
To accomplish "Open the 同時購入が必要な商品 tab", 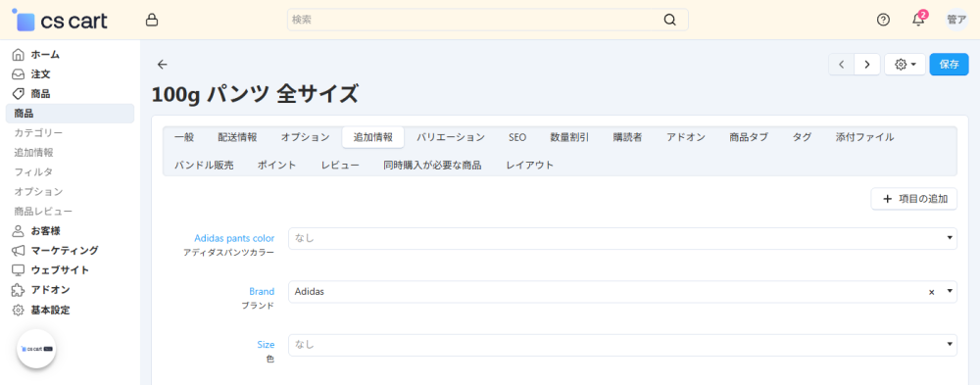I will click(x=432, y=165).
